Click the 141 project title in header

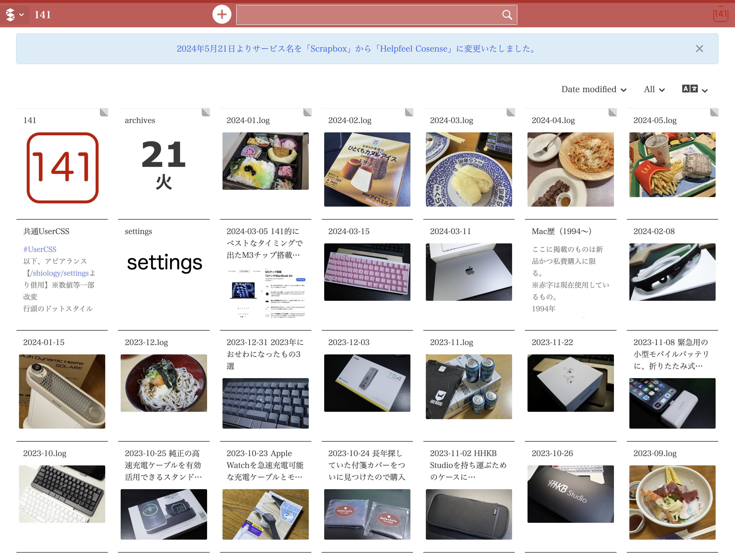pyautogui.click(x=43, y=15)
